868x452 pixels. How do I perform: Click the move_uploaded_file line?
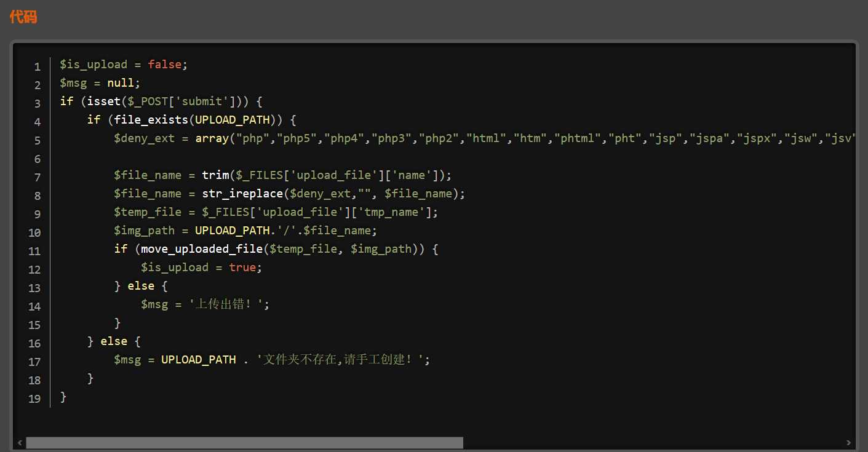point(276,249)
